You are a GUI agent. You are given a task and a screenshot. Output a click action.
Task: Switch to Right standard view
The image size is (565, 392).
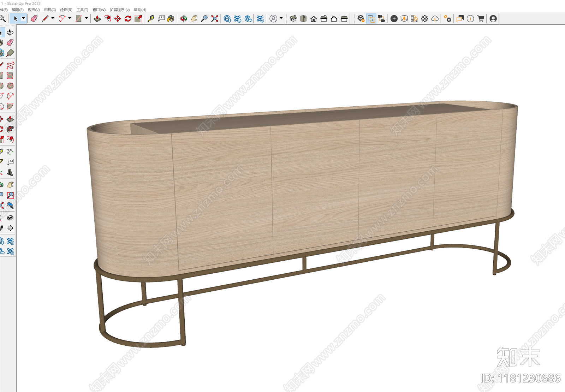click(324, 19)
